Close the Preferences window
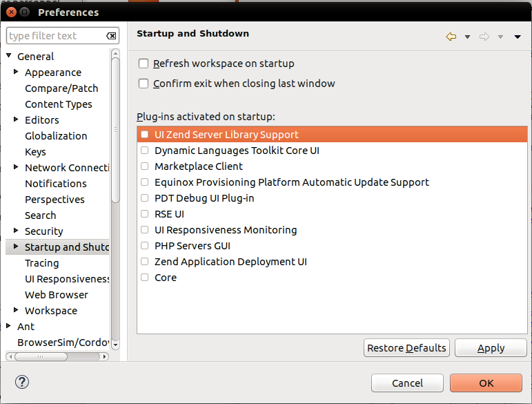The width and height of the screenshot is (532, 404). pyautogui.click(x=11, y=12)
